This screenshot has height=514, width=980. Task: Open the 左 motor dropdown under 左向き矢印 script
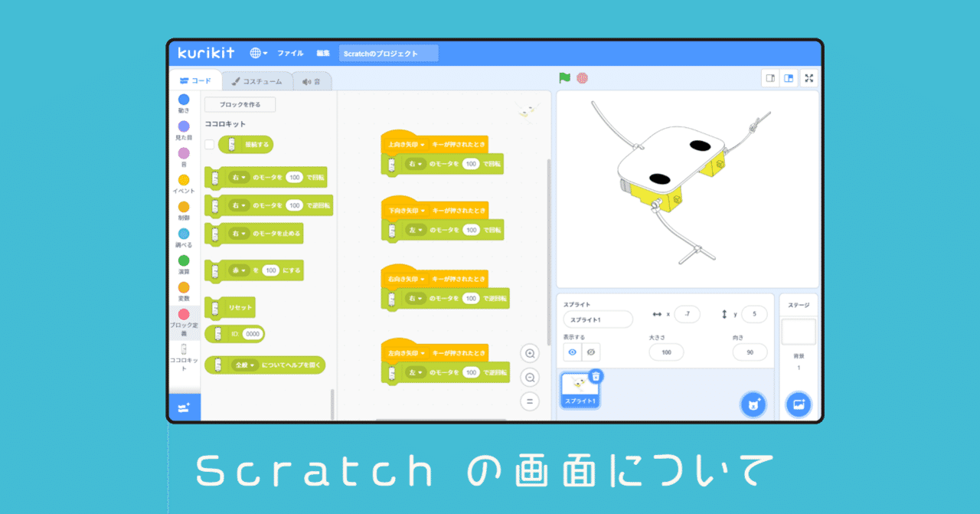pyautogui.click(x=416, y=372)
